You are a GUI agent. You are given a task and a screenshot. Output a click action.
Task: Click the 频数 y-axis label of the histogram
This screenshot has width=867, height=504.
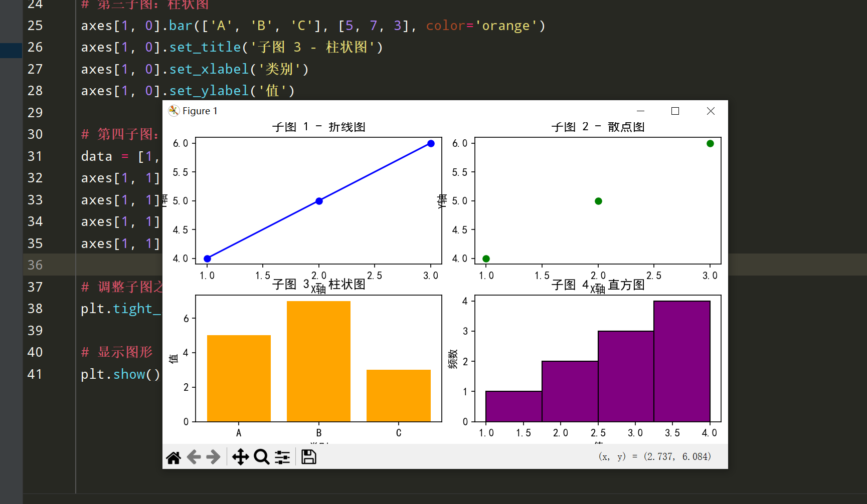[453, 359]
